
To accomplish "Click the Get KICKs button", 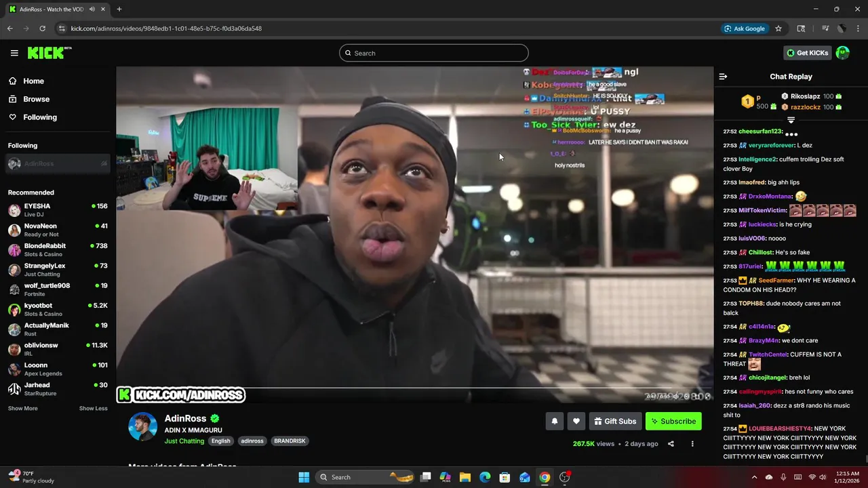I will click(807, 53).
